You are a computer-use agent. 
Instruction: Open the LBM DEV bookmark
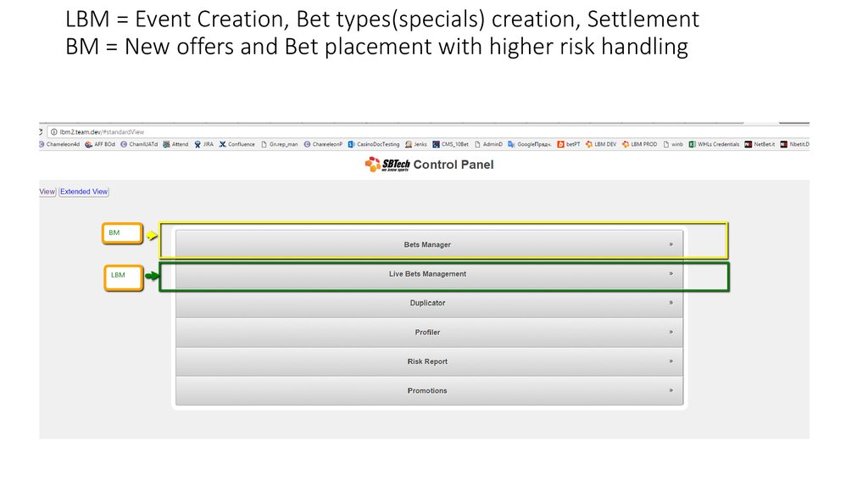(x=601, y=144)
